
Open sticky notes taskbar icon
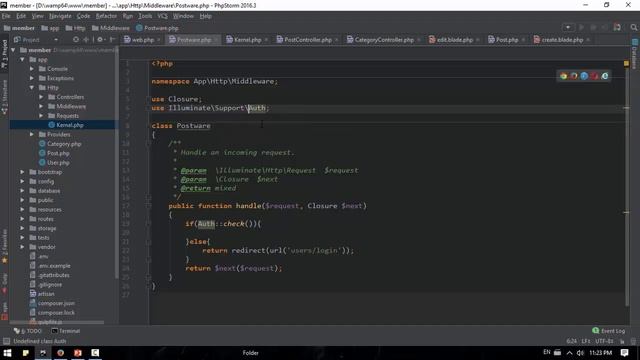coord(25,353)
